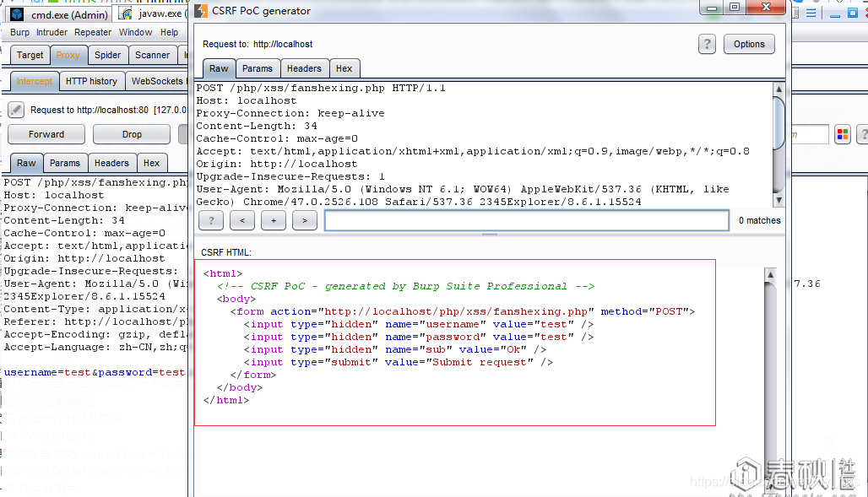
Task: Click the plus search options button
Action: [274, 220]
